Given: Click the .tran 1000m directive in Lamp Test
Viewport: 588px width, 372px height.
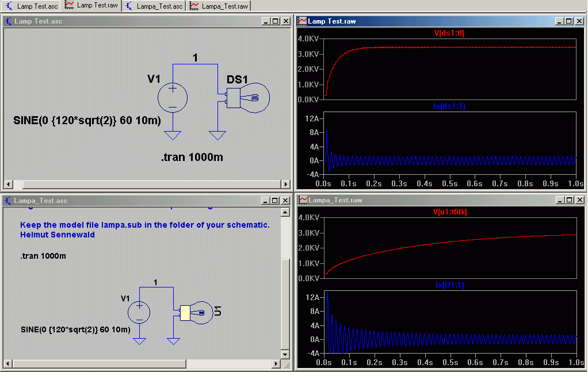Looking at the screenshot, I should 192,157.
